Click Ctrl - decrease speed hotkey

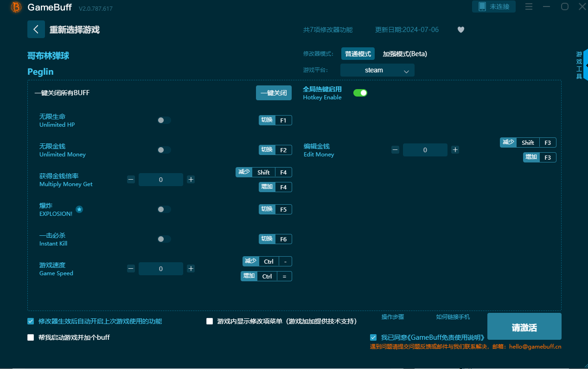[267, 261]
